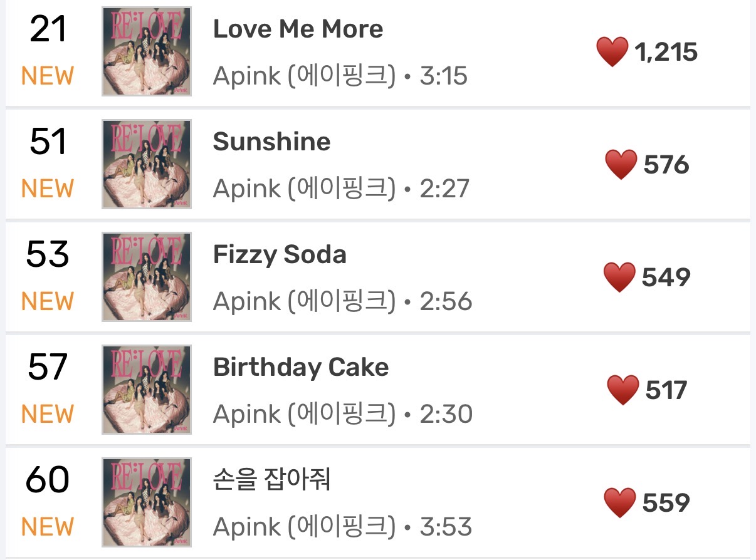Click the heart icon for Love Me More

coord(612,52)
